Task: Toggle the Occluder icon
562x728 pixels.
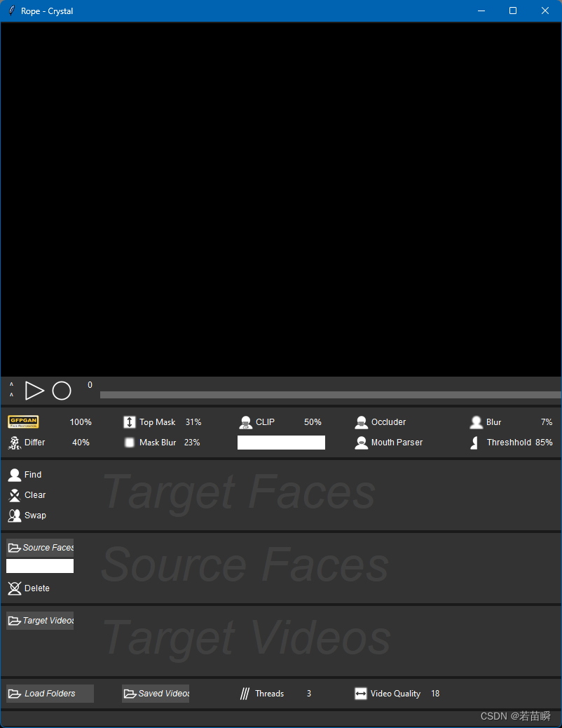Action: (361, 422)
